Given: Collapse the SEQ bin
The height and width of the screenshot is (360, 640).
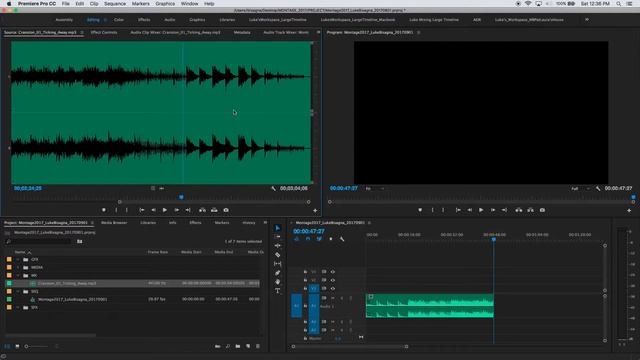Looking at the screenshot, I should pos(18,291).
